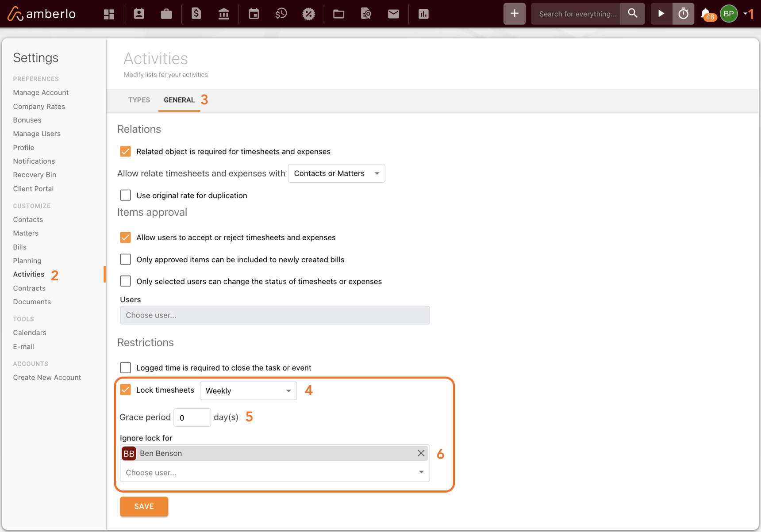Check Only selected users can change status
This screenshot has height=532, width=761.
pos(126,281)
